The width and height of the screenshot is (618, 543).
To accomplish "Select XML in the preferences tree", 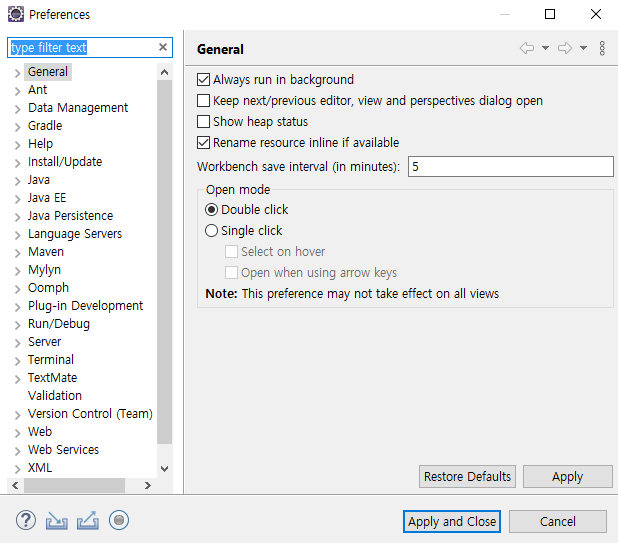I will 40,468.
